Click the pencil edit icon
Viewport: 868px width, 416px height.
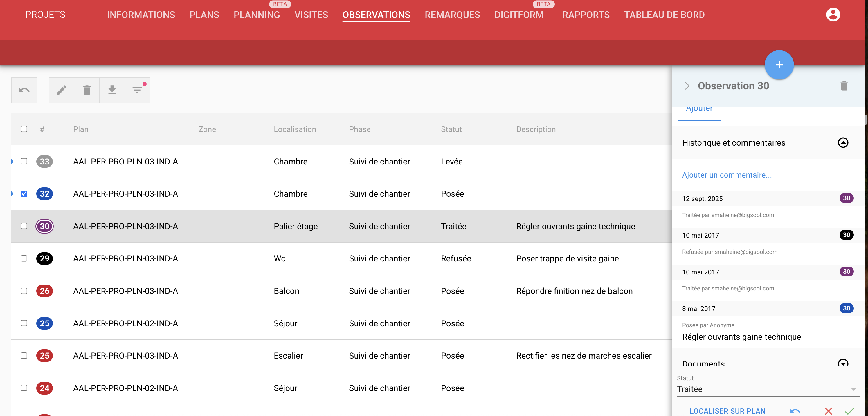[x=62, y=90]
